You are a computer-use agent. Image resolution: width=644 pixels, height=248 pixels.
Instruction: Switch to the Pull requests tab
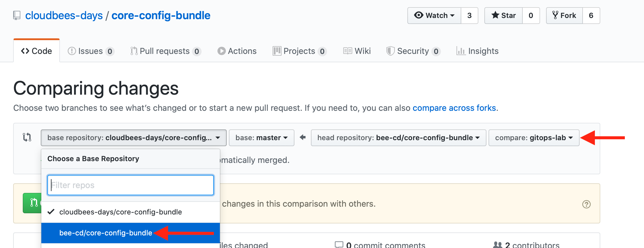(x=165, y=51)
